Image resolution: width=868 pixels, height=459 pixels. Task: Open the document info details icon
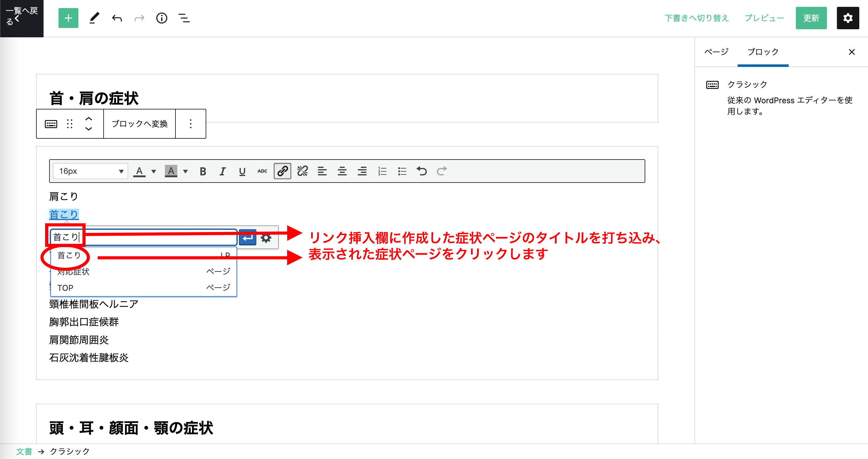(161, 18)
